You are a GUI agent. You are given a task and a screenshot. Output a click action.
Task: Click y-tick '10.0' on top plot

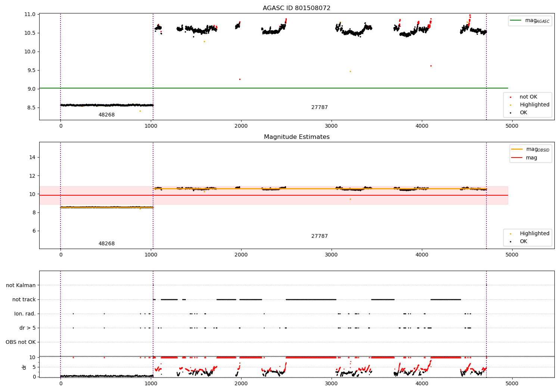(30, 52)
